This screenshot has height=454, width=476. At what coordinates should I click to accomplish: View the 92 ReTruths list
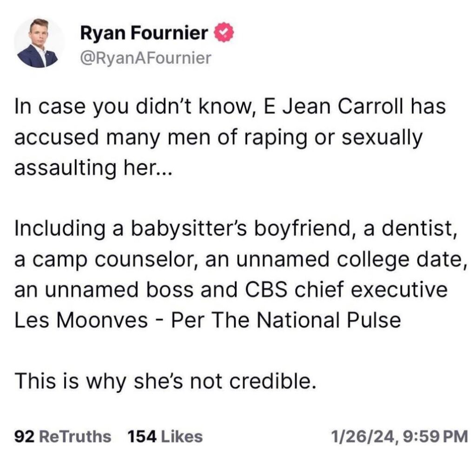63,436
